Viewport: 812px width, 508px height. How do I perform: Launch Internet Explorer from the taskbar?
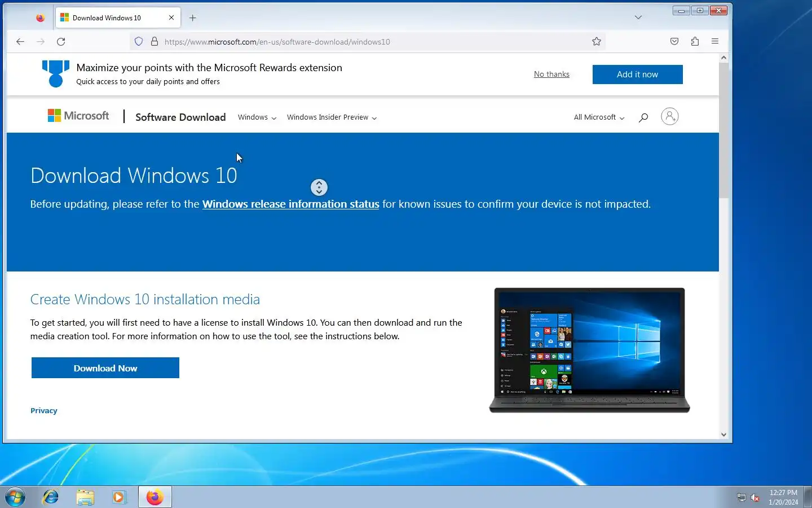51,497
